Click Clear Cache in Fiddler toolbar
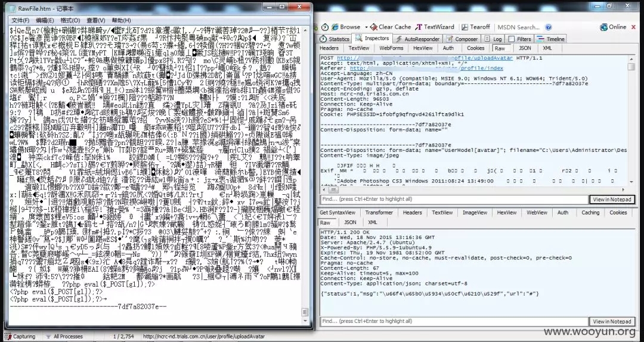 pos(391,27)
